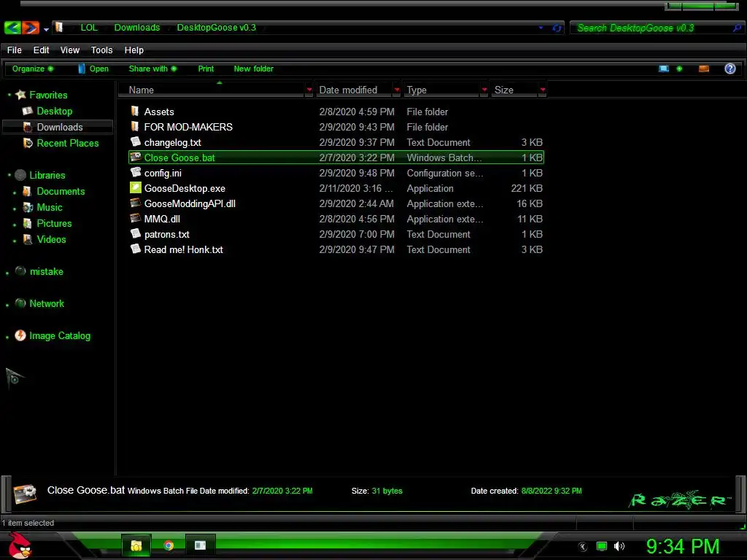This screenshot has height=560, width=747.
Task: Toggle the preview pane orange icon
Action: tap(704, 69)
